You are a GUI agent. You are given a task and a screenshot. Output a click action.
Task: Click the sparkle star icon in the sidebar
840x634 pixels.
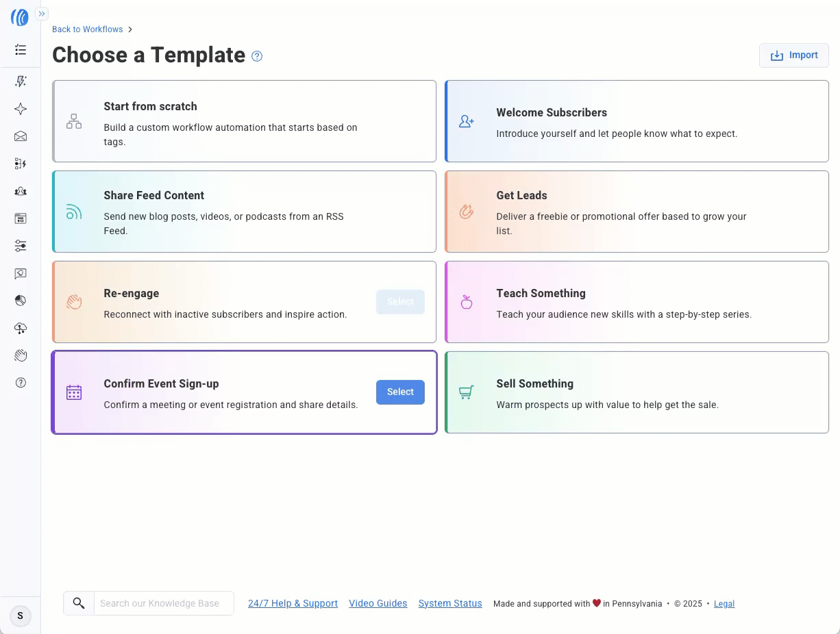pyautogui.click(x=21, y=109)
